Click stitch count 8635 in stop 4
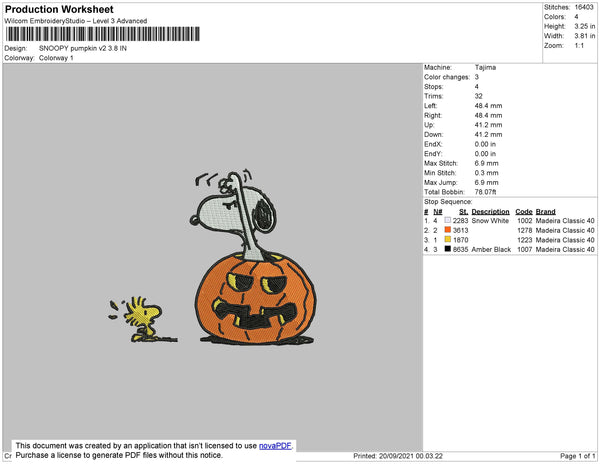Screen dimensions: 600x464 coord(460,249)
